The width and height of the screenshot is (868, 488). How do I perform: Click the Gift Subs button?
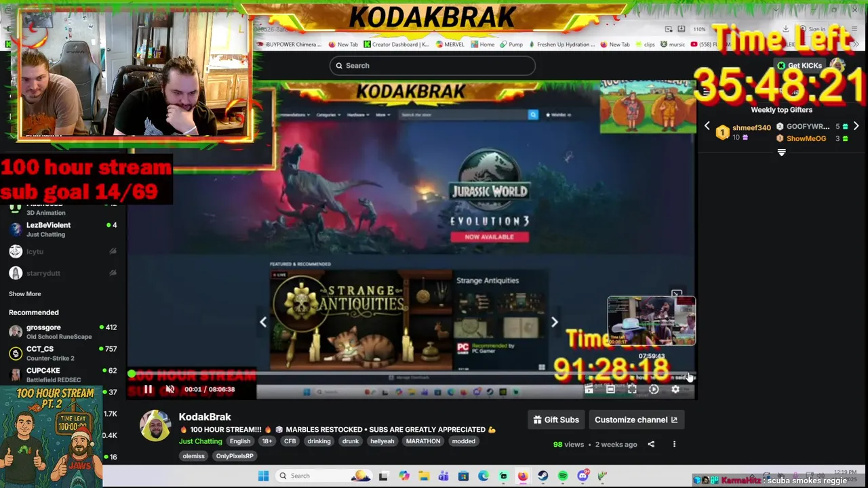[x=556, y=420]
